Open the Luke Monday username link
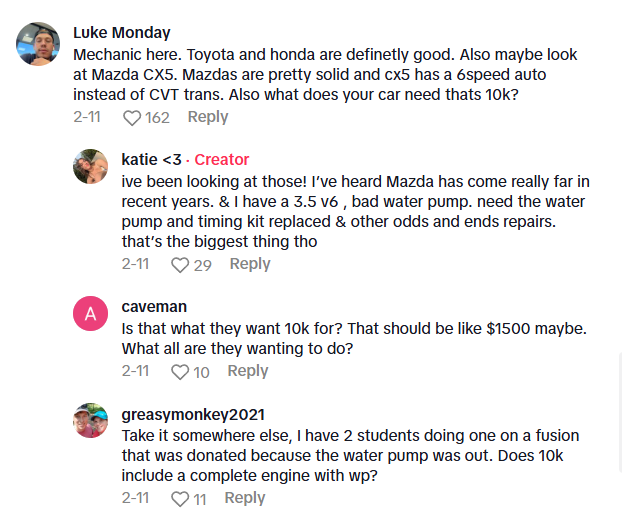Image resolution: width=622 pixels, height=522 pixels. point(122,32)
